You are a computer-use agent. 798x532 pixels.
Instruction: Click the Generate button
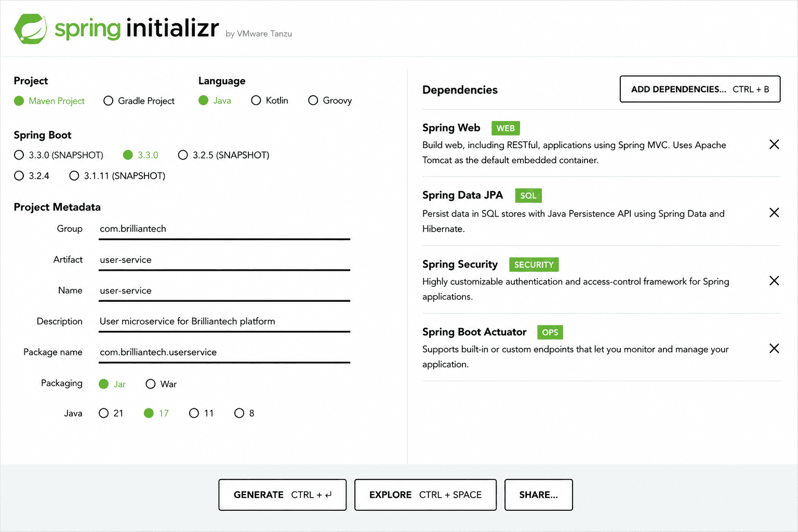282,495
